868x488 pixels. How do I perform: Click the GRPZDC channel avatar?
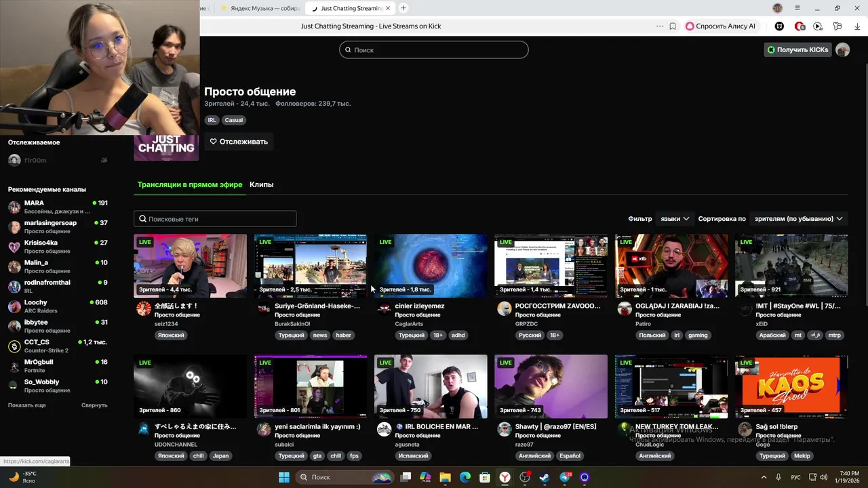coord(504,309)
